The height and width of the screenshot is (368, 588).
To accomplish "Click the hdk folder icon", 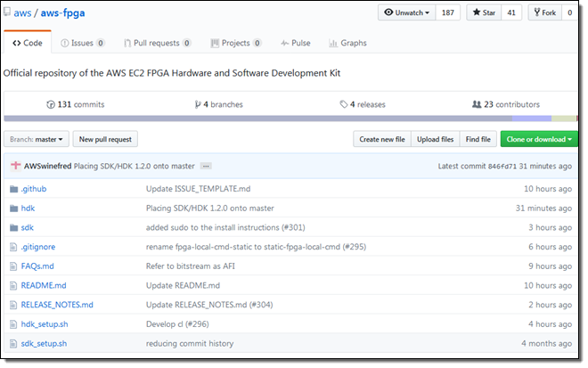I will [13, 209].
